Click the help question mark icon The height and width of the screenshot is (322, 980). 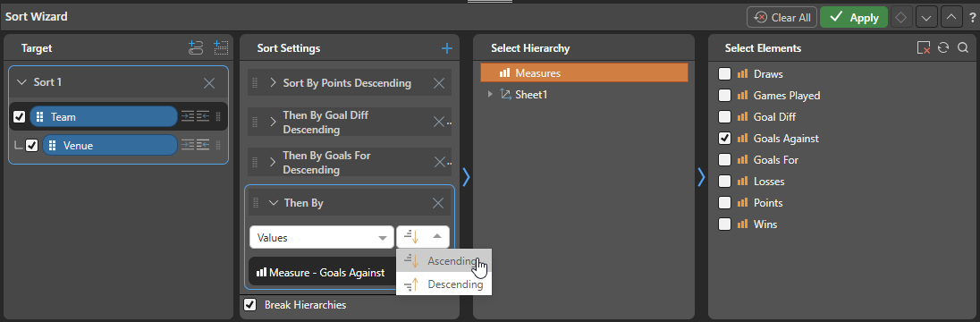973,18
